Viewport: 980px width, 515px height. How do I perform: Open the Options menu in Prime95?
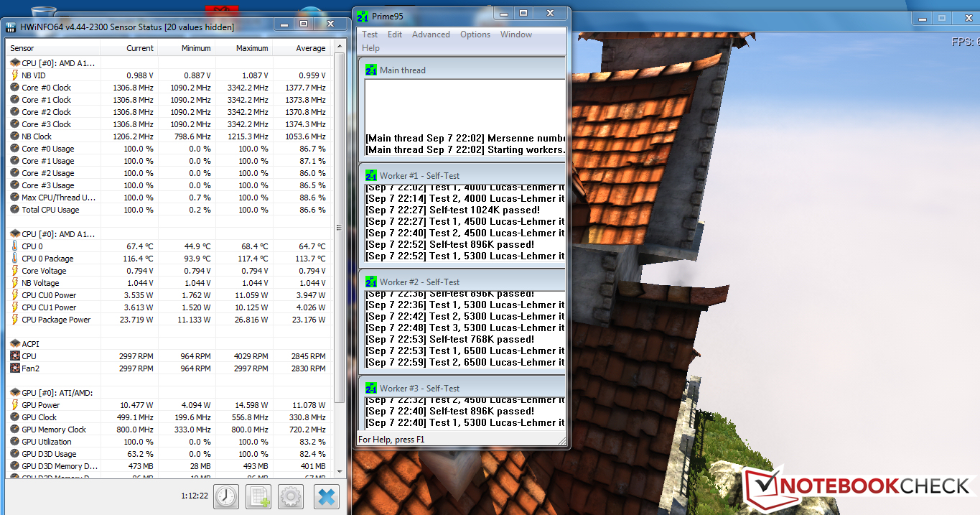475,34
